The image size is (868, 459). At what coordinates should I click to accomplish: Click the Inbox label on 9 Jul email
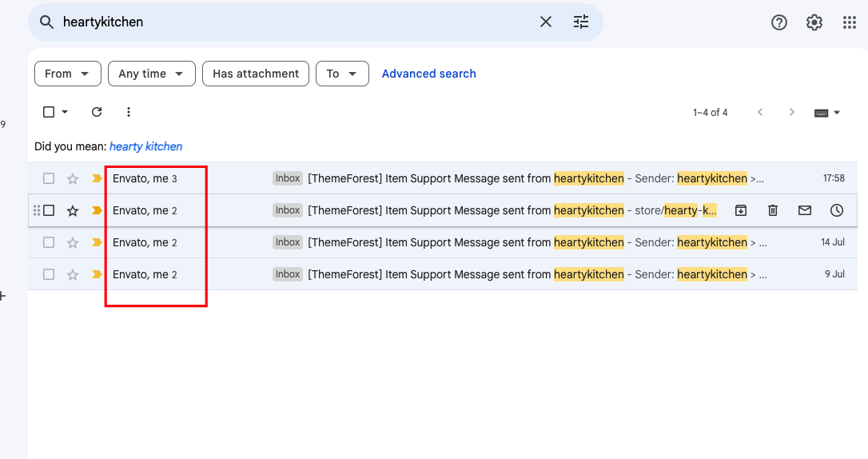tap(287, 274)
